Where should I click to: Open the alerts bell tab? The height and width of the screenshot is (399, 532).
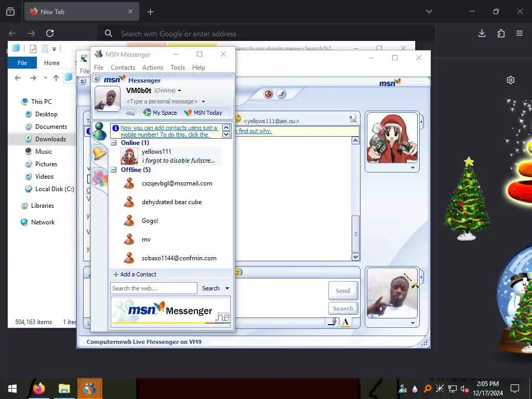tap(100, 153)
